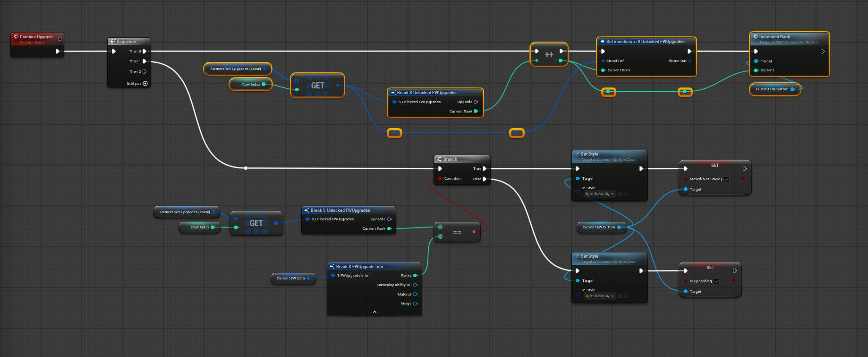The width and height of the screenshot is (868, 357).
Task: Select the selected GET array node
Action: [x=317, y=86]
